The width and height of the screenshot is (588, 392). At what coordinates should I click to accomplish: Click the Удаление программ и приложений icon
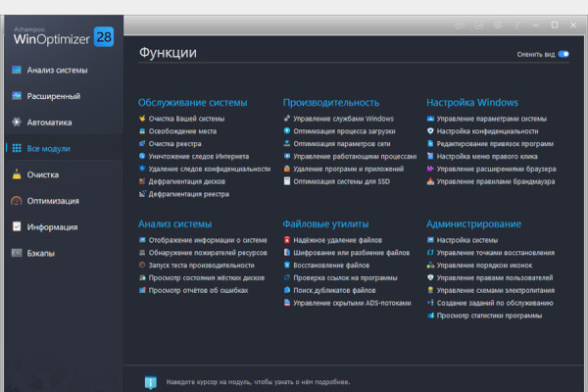point(287,169)
